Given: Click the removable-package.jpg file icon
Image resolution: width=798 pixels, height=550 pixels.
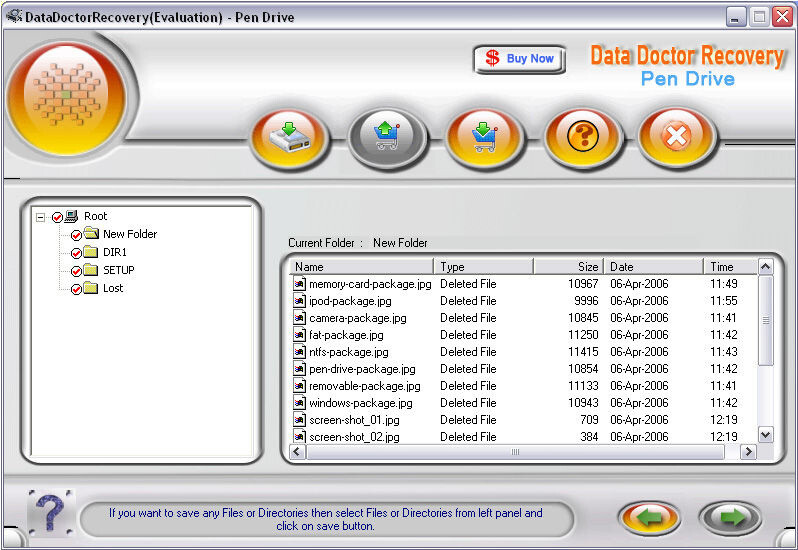Looking at the screenshot, I should 300,386.
